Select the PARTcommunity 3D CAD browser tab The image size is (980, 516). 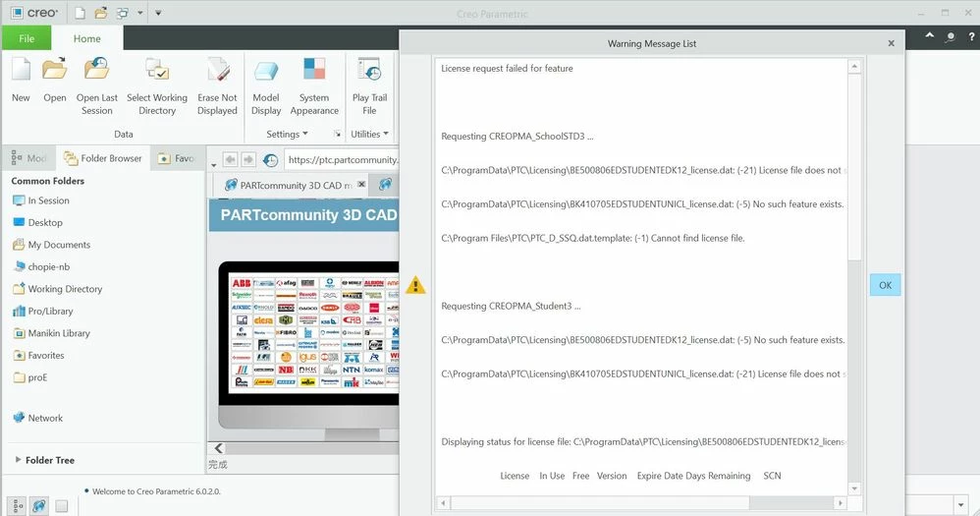(x=291, y=185)
